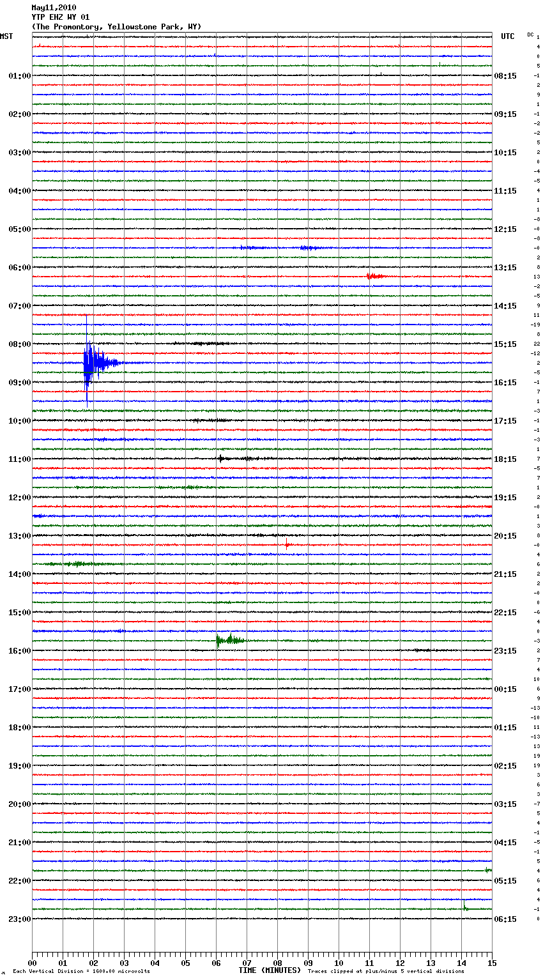Click the 10:15 UTC time label
Viewport: 543px width, 980px height.
505,153
